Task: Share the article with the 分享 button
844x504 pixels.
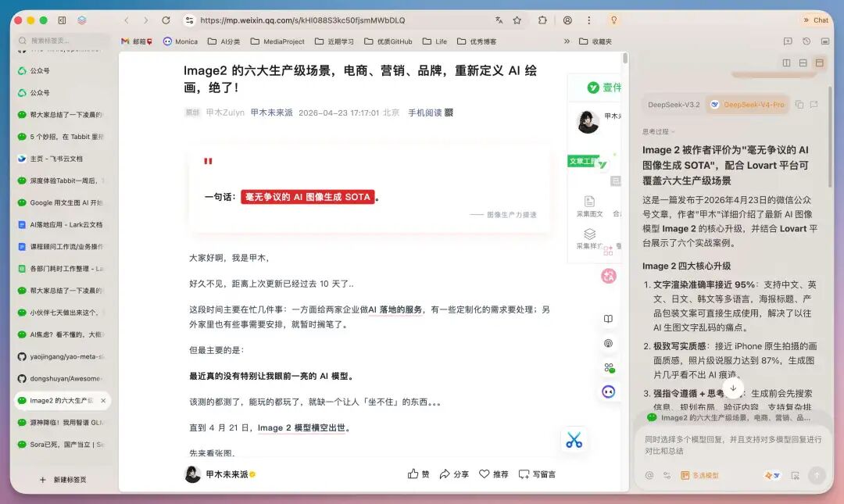Action: (454, 474)
